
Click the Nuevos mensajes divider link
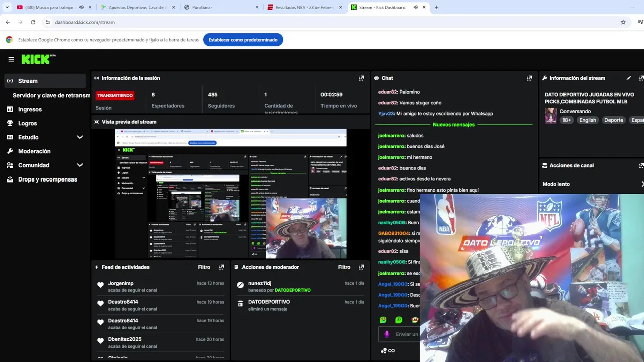pos(454,125)
